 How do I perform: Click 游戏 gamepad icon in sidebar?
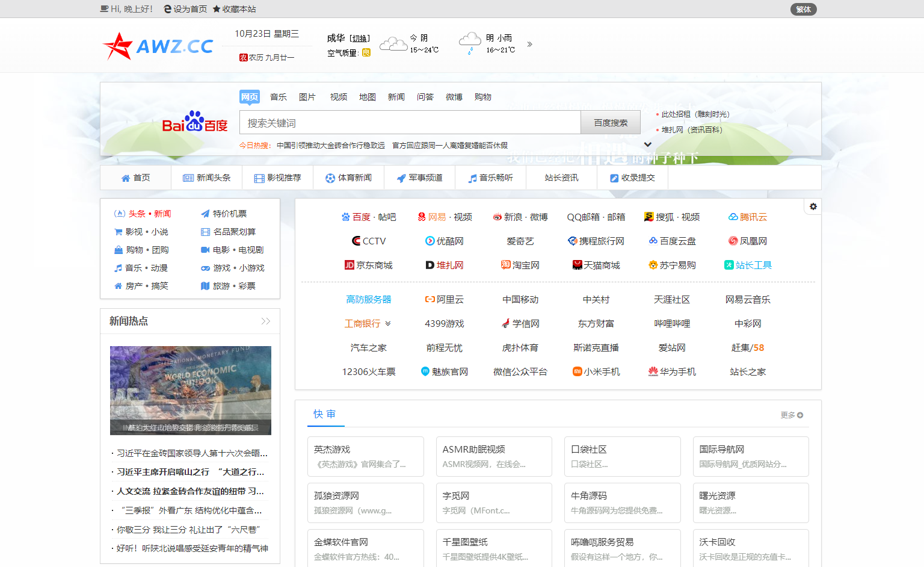205,268
